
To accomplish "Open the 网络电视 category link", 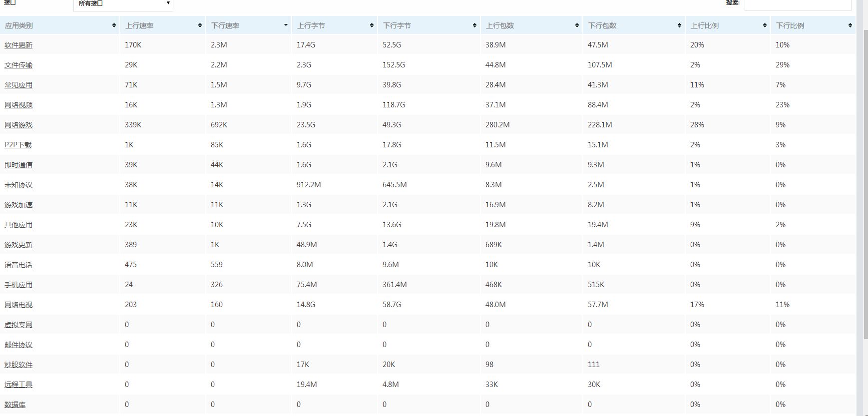I will coord(18,305).
